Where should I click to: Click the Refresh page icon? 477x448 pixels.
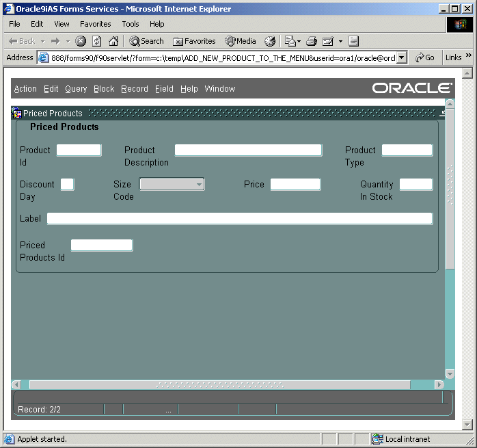pyautogui.click(x=97, y=41)
